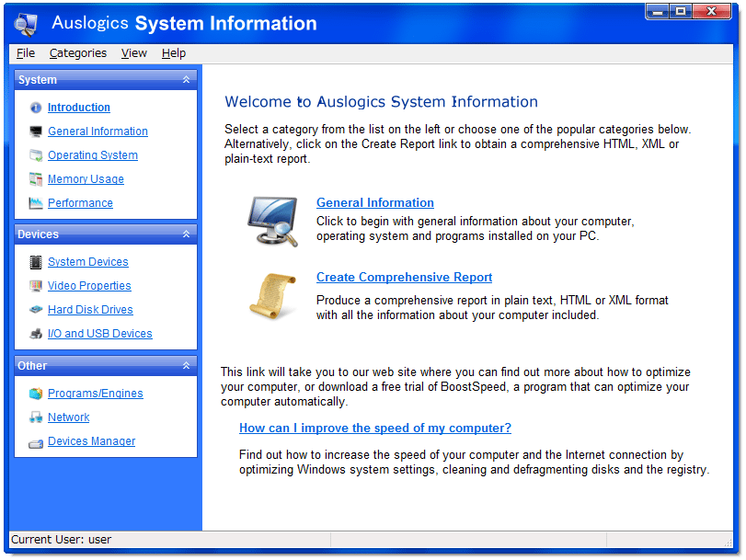The height and width of the screenshot is (560, 746).
Task: Click 'How can I improve the speed' link
Action: (375, 429)
